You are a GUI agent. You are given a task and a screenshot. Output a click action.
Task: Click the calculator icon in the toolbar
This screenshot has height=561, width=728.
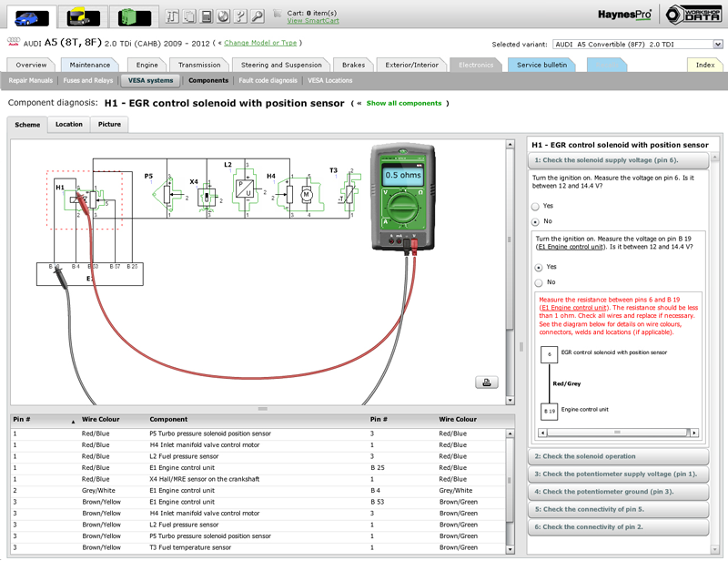[207, 16]
